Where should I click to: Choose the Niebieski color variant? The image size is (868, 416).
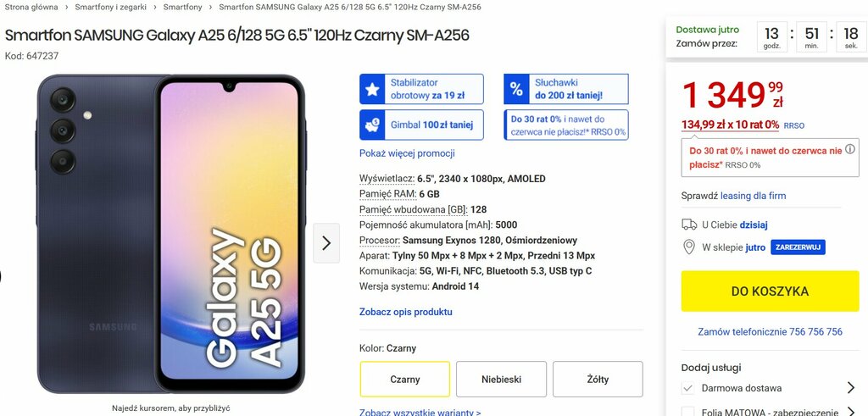[501, 380]
